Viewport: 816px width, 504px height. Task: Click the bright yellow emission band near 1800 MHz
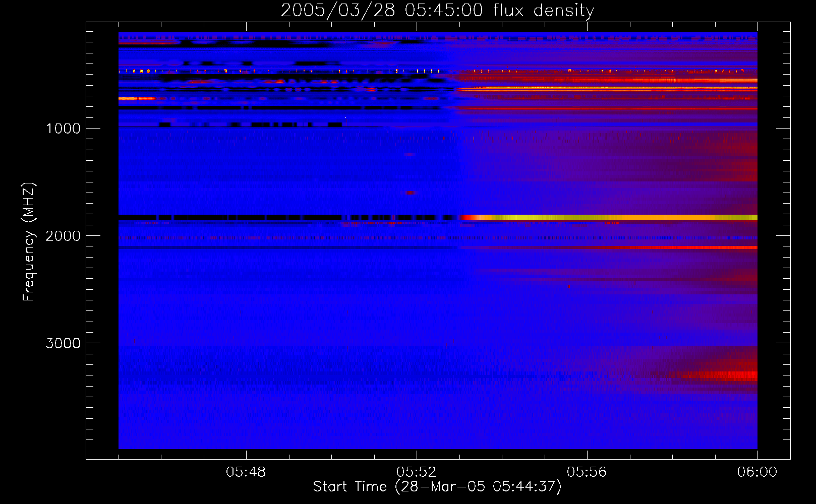point(609,217)
